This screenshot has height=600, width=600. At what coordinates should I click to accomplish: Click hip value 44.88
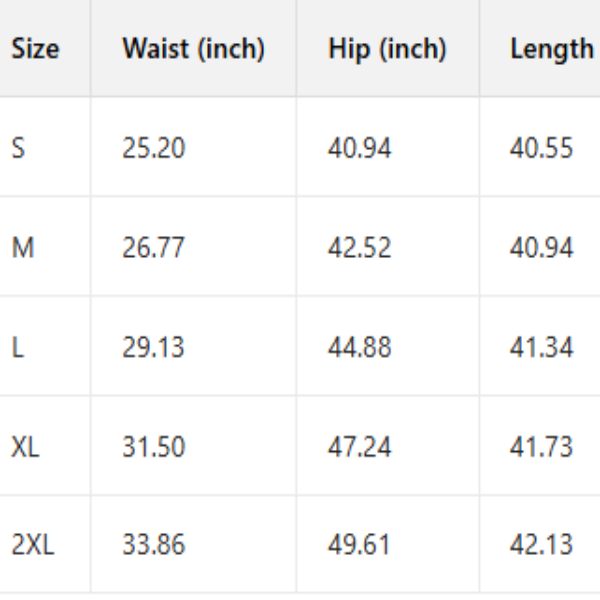coord(359,347)
